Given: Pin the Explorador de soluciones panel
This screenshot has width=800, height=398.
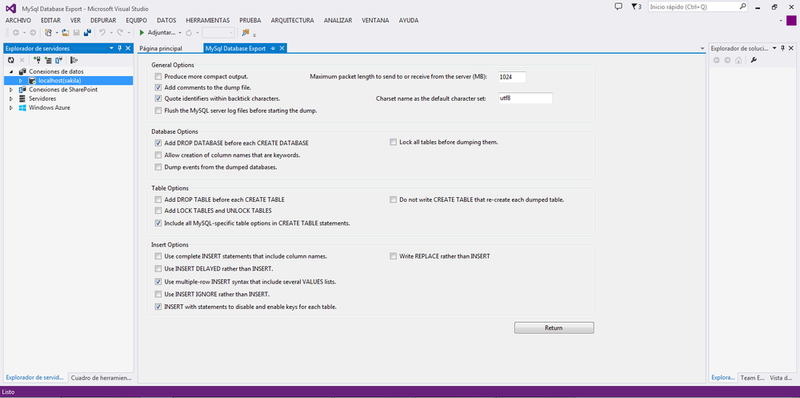Looking at the screenshot, I should click(x=783, y=48).
